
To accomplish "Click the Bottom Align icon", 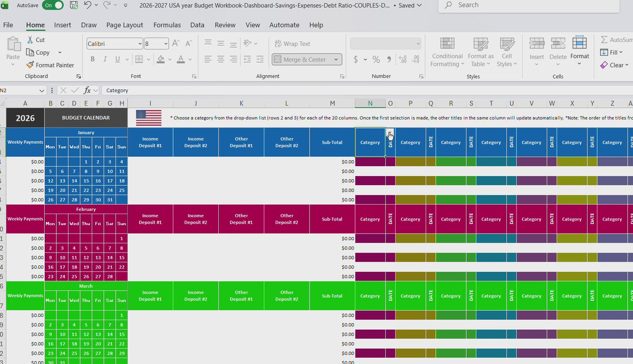I will (234, 44).
